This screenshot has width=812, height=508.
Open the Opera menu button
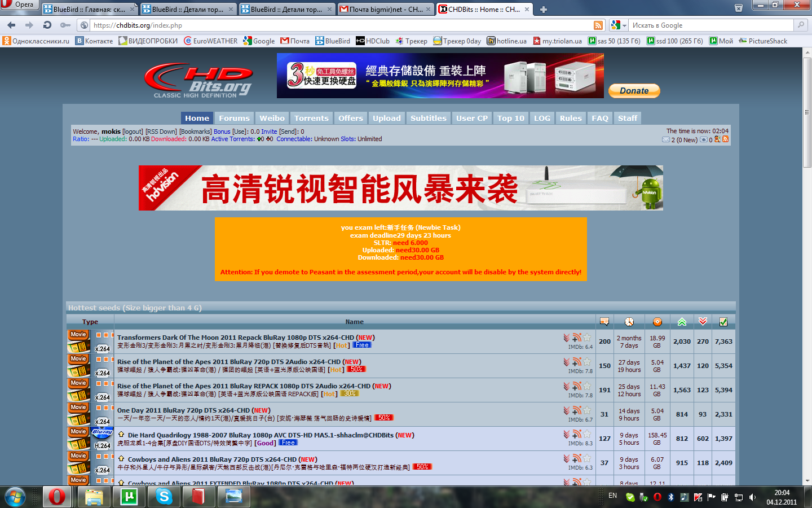[x=19, y=5]
